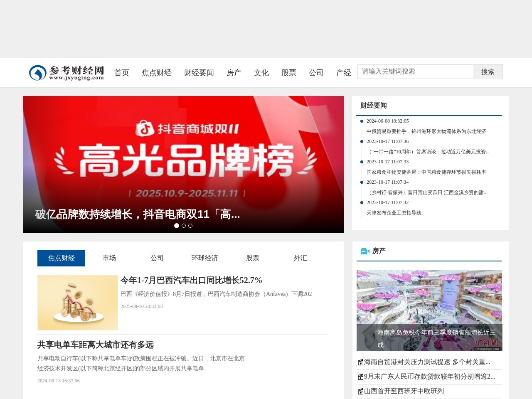The height and width of the screenshot is (399, 532).
Task: Select the first carousel slide dot
Action: click(x=177, y=226)
